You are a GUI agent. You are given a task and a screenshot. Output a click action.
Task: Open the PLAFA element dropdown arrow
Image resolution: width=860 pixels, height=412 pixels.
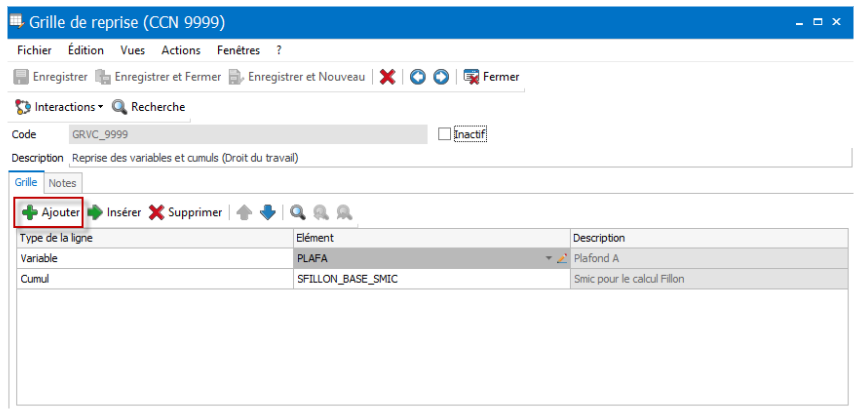pyautogui.click(x=548, y=258)
